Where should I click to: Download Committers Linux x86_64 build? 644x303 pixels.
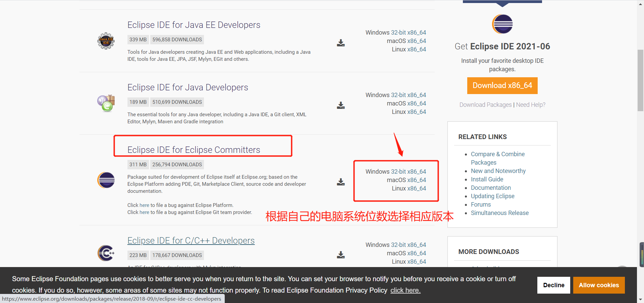point(417,188)
